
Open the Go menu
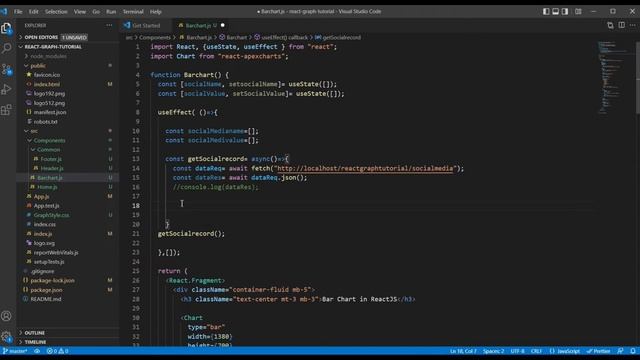pyautogui.click(x=96, y=11)
